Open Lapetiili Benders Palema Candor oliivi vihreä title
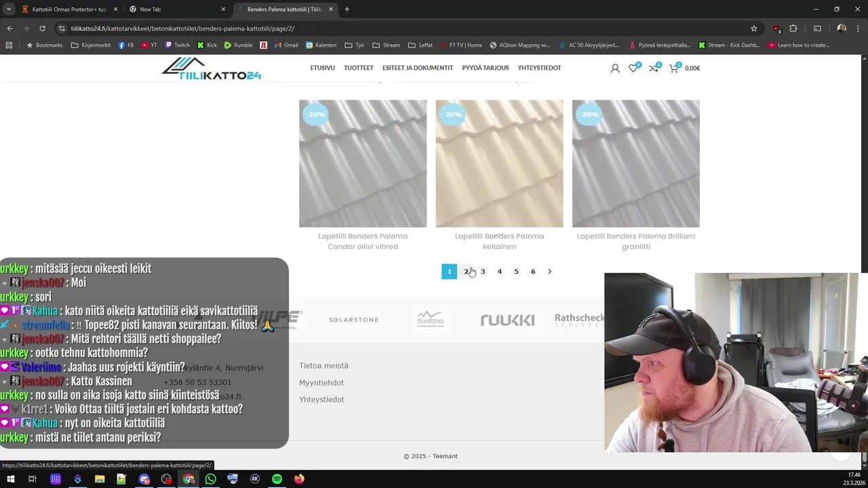The image size is (868, 488). click(363, 241)
